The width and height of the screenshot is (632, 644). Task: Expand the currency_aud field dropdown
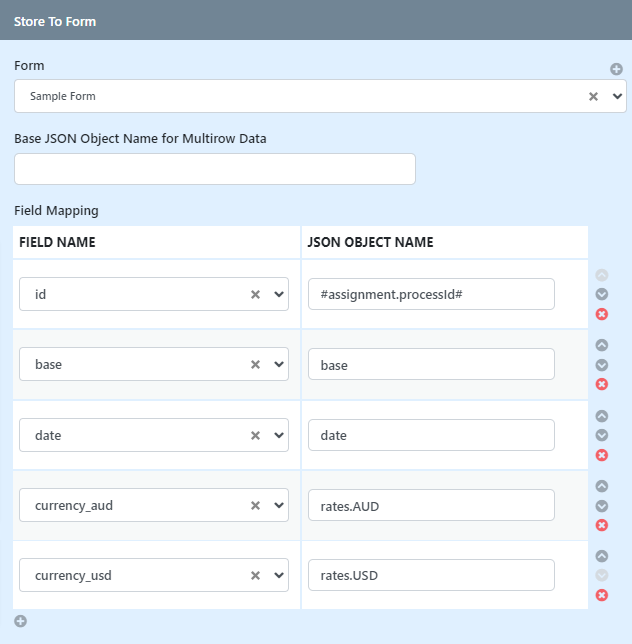(x=279, y=505)
